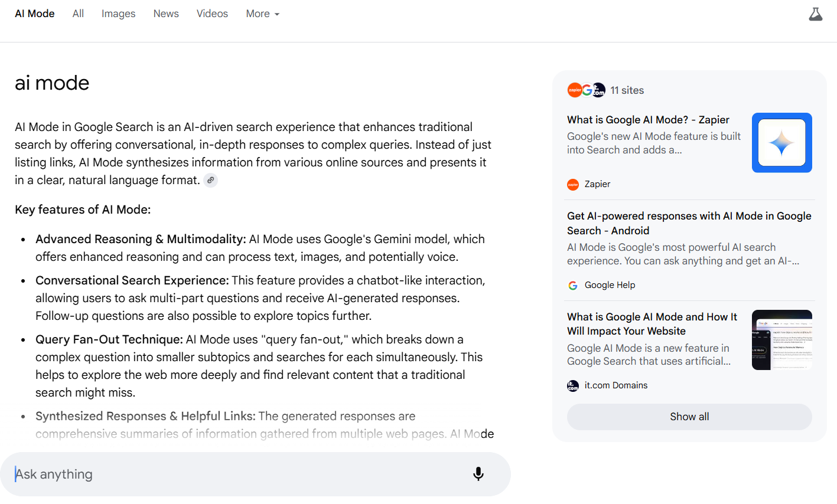Click 'Key features of AI Mode:' heading

83,210
